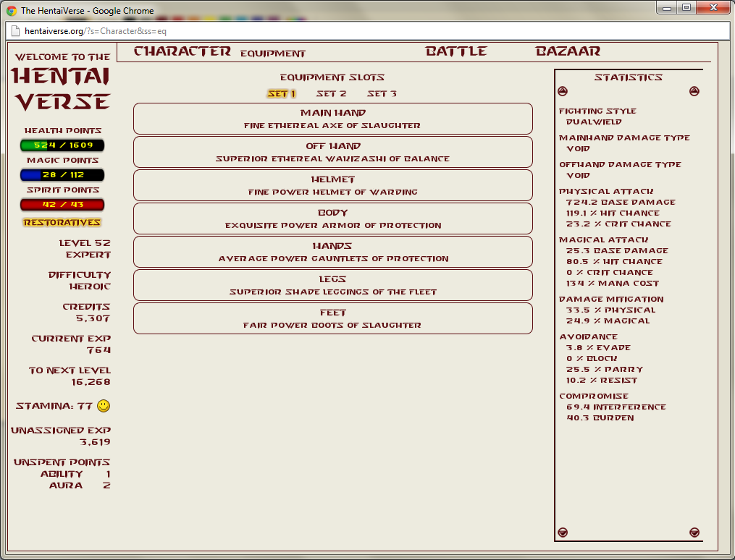The image size is (735, 560).
Task: Click the Credits value 5,307
Action: click(x=93, y=318)
